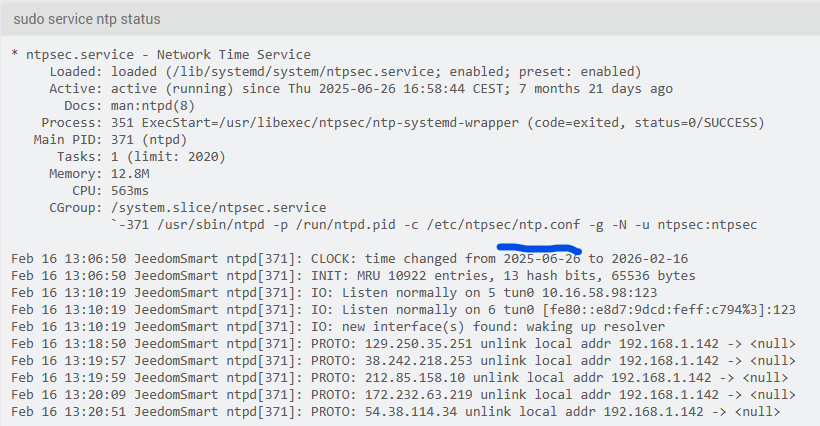Click the Tasks limit 2020 line
Image resolution: width=820 pixels, height=426 pixels.
tap(169, 156)
